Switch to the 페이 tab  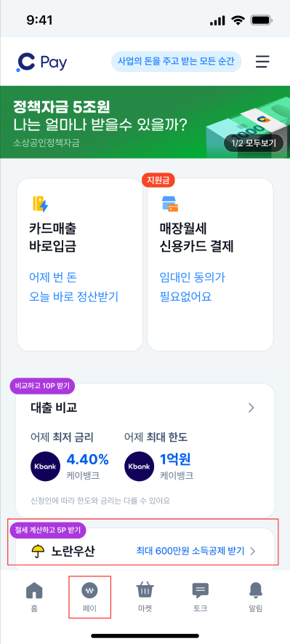coord(89,597)
